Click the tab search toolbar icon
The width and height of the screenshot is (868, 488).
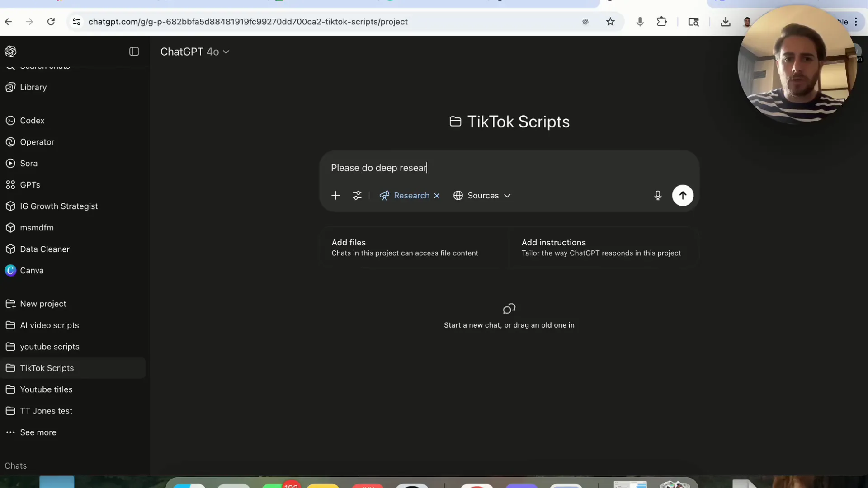pyautogui.click(x=693, y=22)
